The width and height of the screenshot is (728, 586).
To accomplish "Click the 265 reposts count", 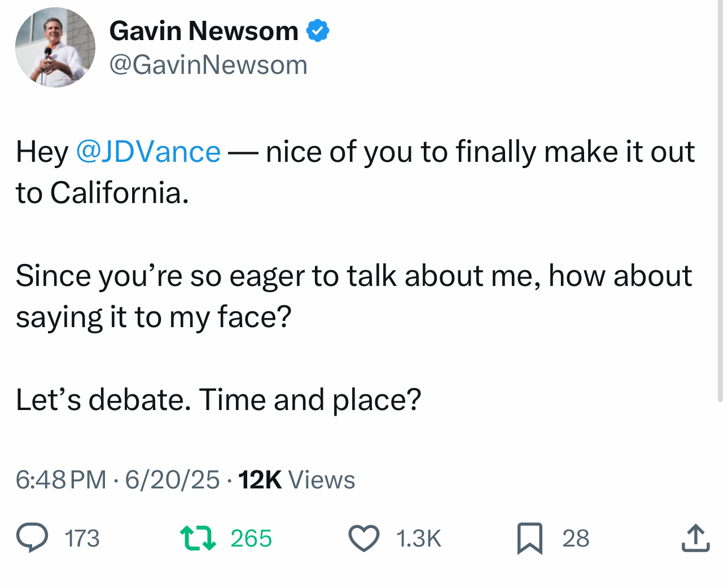I will pos(251,538).
